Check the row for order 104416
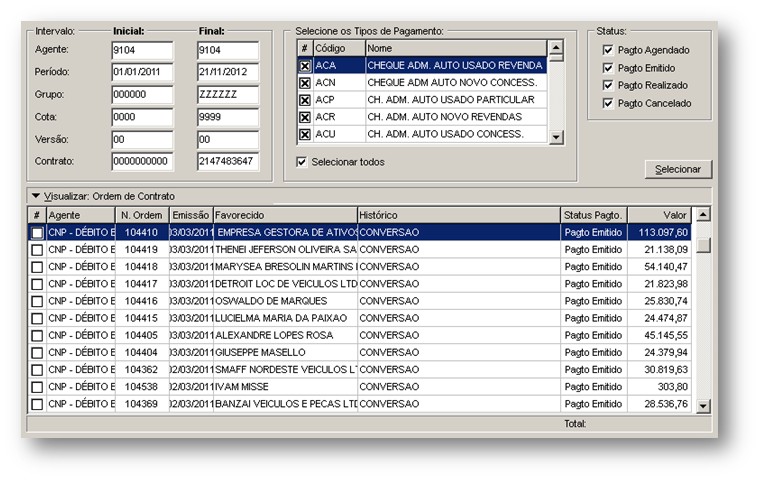The image size is (760, 480). pos(37,301)
